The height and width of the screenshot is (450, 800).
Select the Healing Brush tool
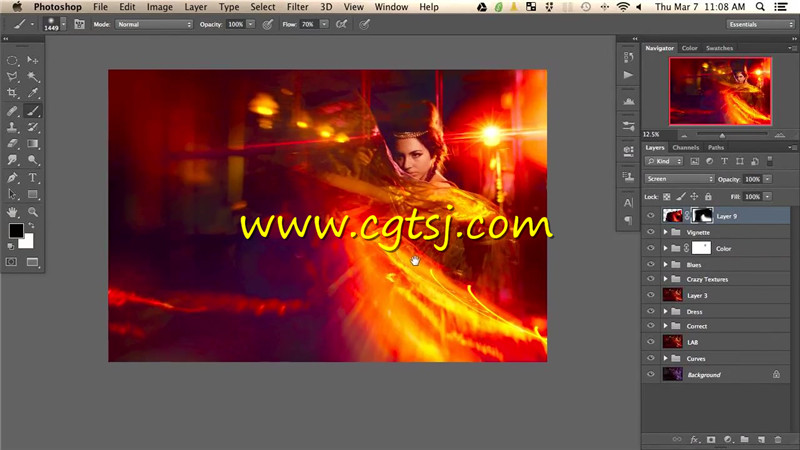pos(12,111)
